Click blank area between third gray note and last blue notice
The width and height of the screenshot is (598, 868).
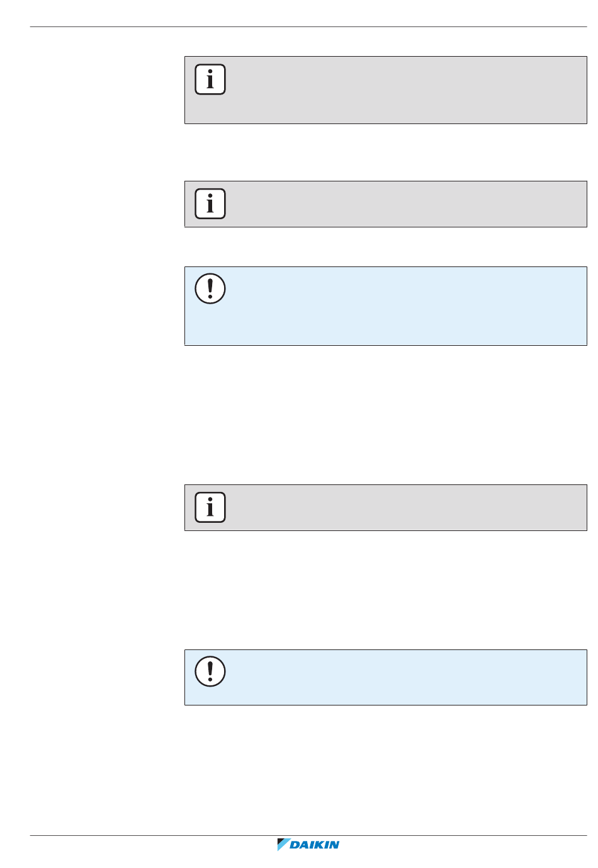pos(385,590)
